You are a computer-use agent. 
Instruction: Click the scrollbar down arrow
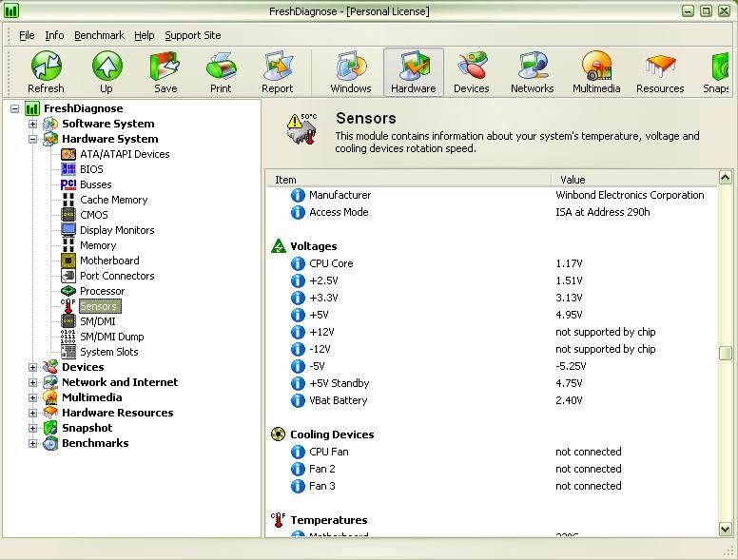point(726,529)
